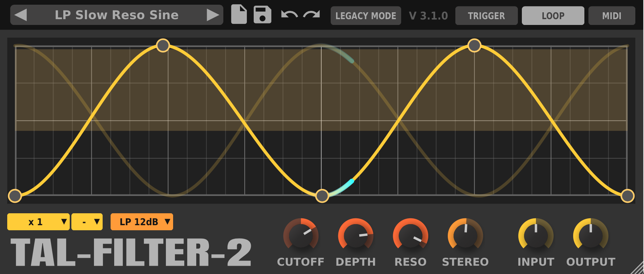Select the TRIGGER mode button
This screenshot has width=644, height=274.
(486, 16)
